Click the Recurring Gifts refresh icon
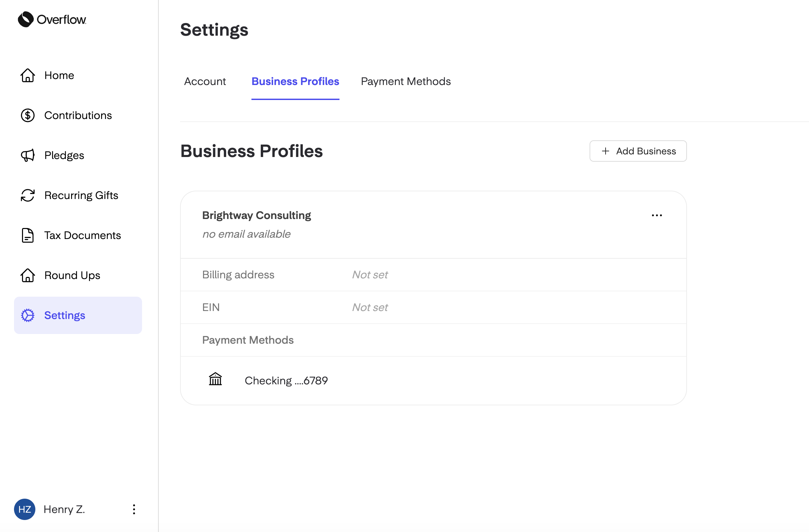The width and height of the screenshot is (809, 532). pyautogui.click(x=28, y=195)
